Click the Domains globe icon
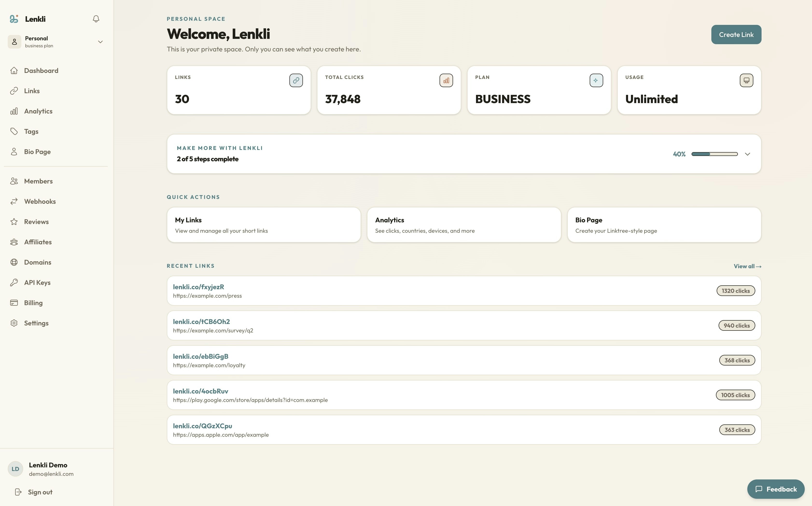 point(14,262)
